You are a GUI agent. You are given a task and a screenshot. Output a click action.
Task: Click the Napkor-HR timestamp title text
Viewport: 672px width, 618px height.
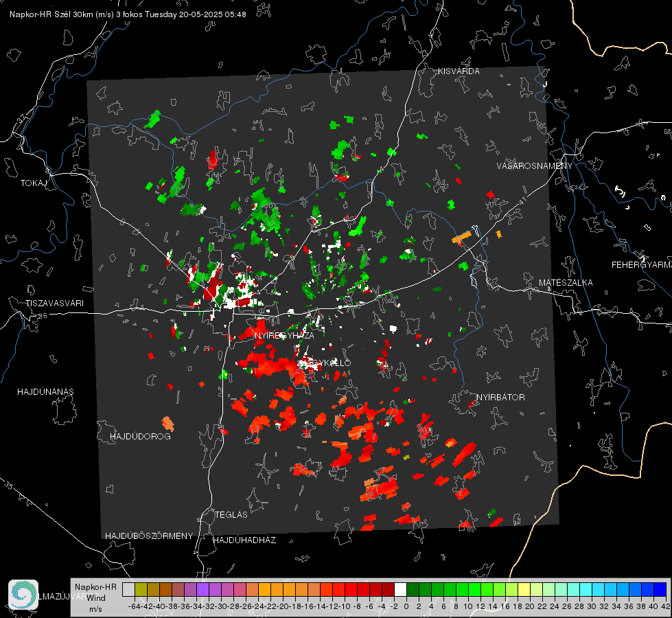click(x=128, y=14)
